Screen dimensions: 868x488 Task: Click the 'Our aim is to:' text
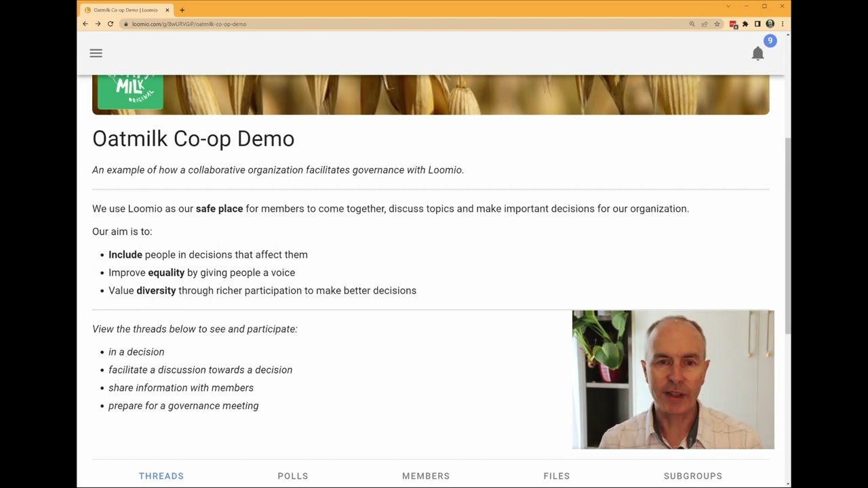122,232
